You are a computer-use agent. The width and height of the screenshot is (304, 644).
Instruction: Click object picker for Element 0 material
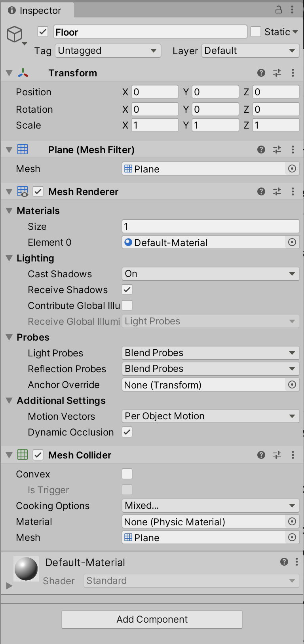pyautogui.click(x=292, y=242)
